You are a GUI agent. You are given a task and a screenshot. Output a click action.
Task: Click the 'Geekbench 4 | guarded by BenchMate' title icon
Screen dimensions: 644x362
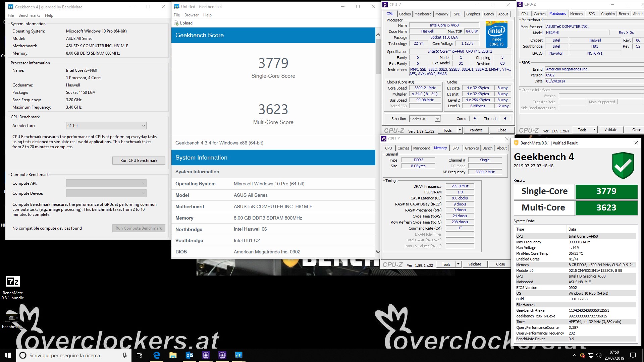11,7
